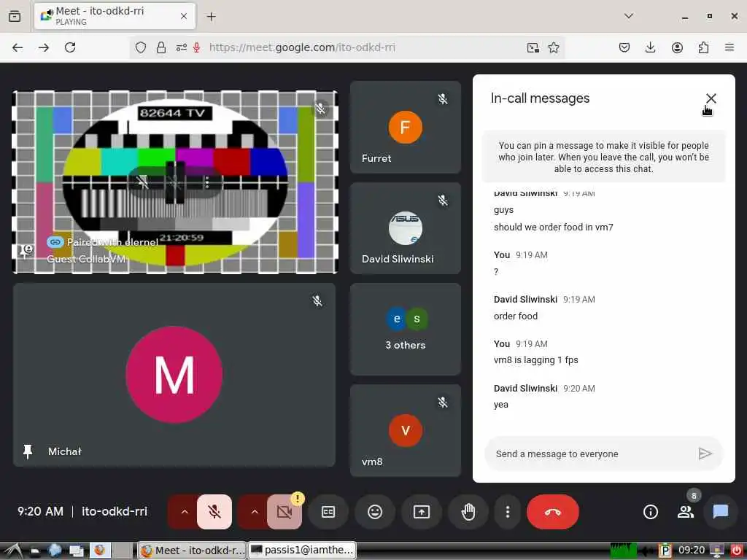Open the Firefox account icon
The width and height of the screenshot is (747, 560).
pyautogui.click(x=677, y=47)
